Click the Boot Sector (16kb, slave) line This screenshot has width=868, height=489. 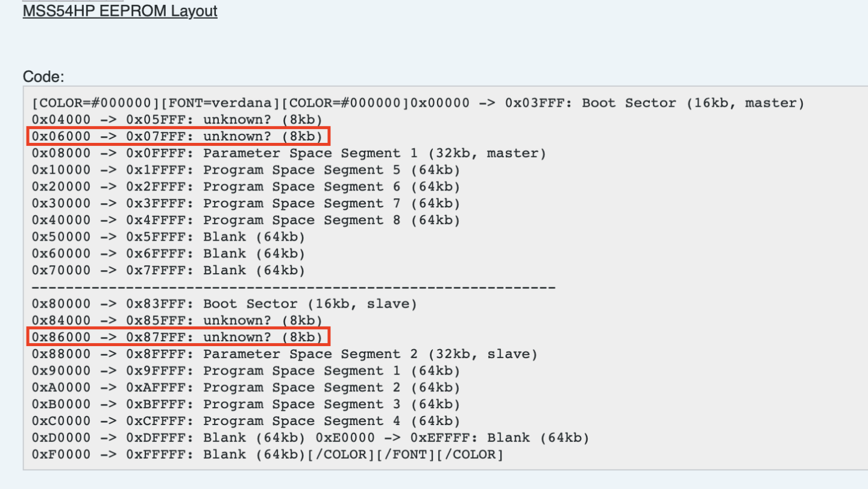pos(224,304)
